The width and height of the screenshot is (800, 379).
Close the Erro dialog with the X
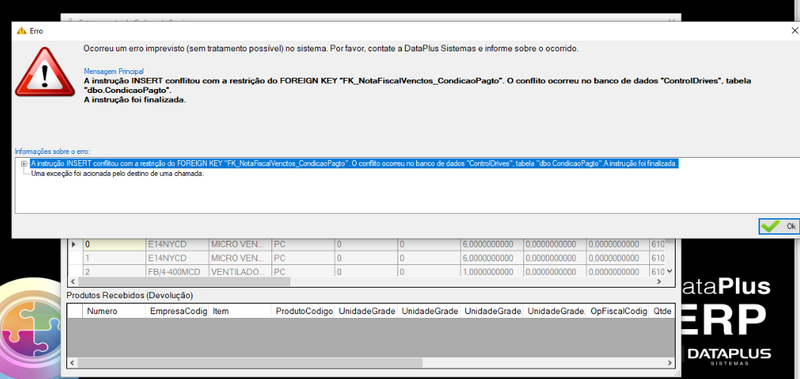point(793,31)
